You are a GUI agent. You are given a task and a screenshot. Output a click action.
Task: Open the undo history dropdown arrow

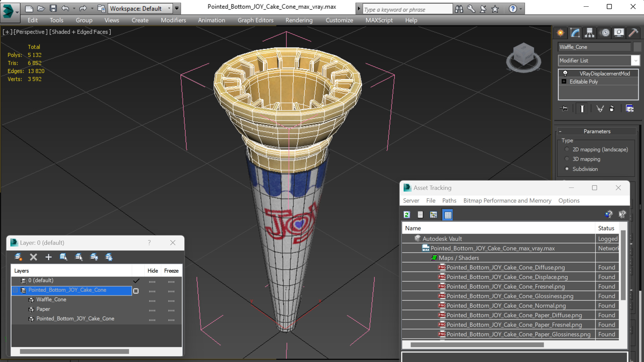(74, 8)
